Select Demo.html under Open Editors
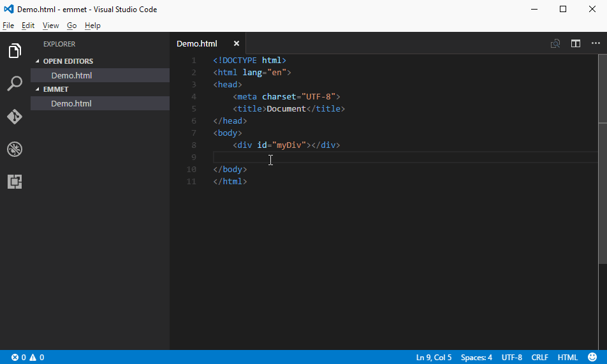 (x=71, y=75)
